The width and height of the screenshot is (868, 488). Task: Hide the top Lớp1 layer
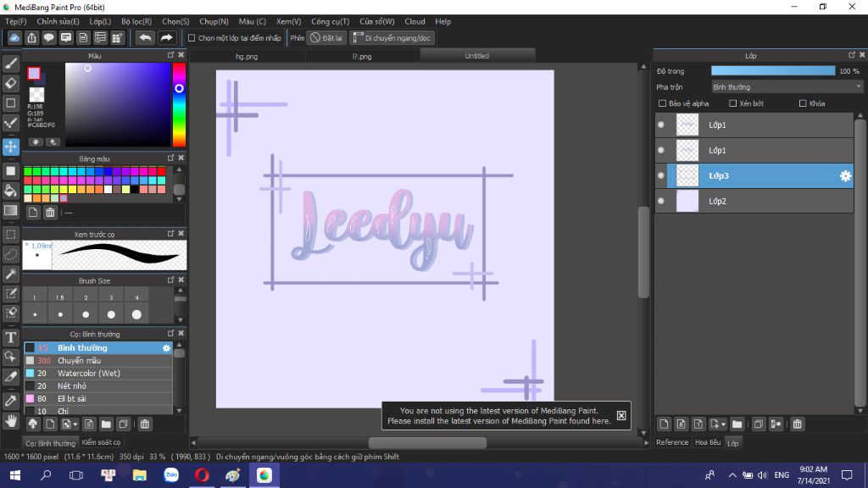point(661,125)
